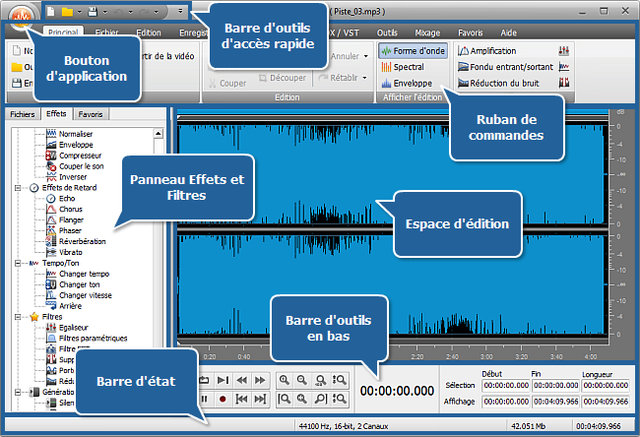This screenshot has width=640, height=437.
Task: Switch to Forme d'onde view
Action: tap(413, 51)
